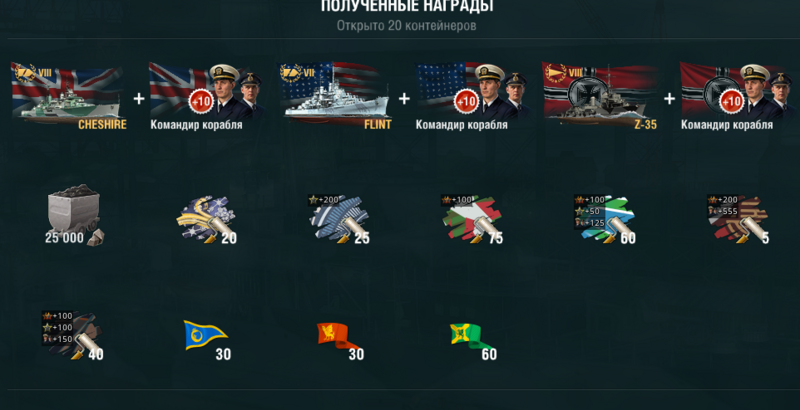Select the blue pennant signal flag with 30
This screenshot has height=410, width=800.
[x=207, y=340]
